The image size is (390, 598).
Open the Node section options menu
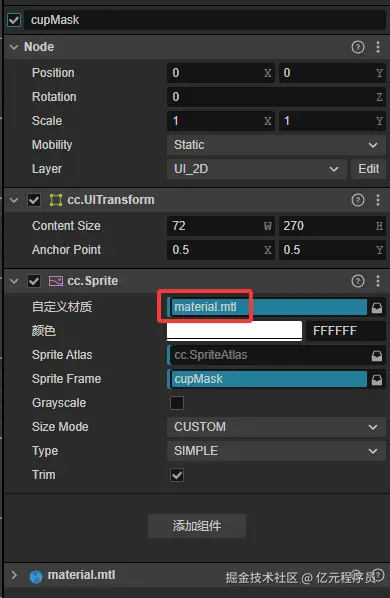pyautogui.click(x=378, y=47)
